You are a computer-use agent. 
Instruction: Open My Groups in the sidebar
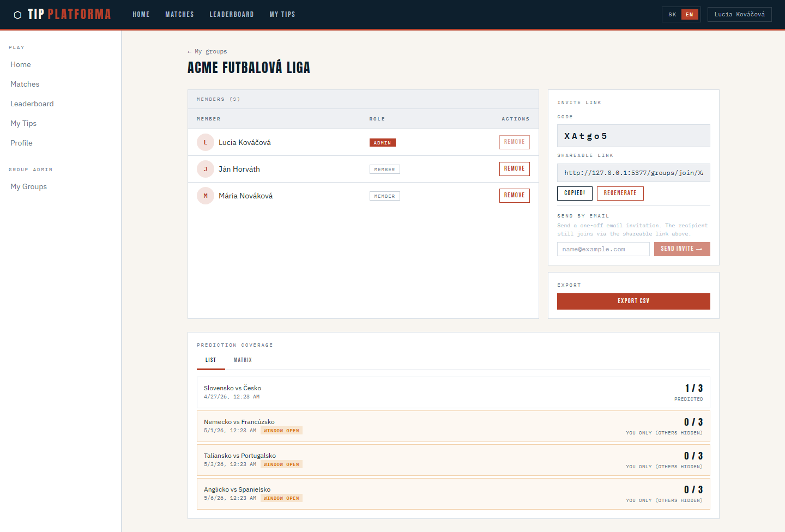(29, 186)
